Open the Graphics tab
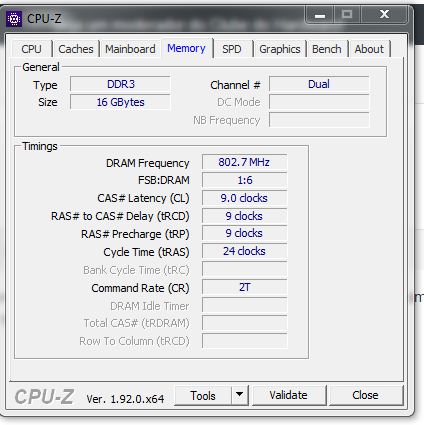 pyautogui.click(x=280, y=49)
